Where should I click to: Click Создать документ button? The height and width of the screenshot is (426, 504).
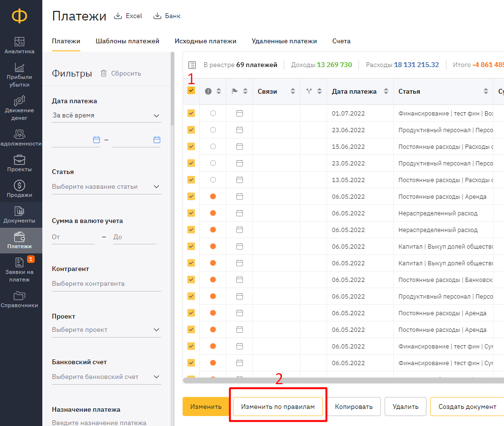[x=467, y=407]
